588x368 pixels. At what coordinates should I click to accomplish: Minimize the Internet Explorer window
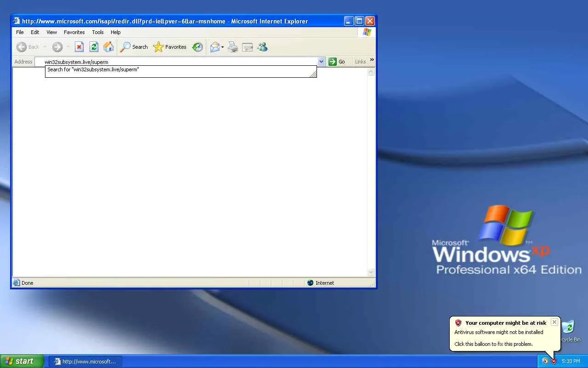point(349,21)
